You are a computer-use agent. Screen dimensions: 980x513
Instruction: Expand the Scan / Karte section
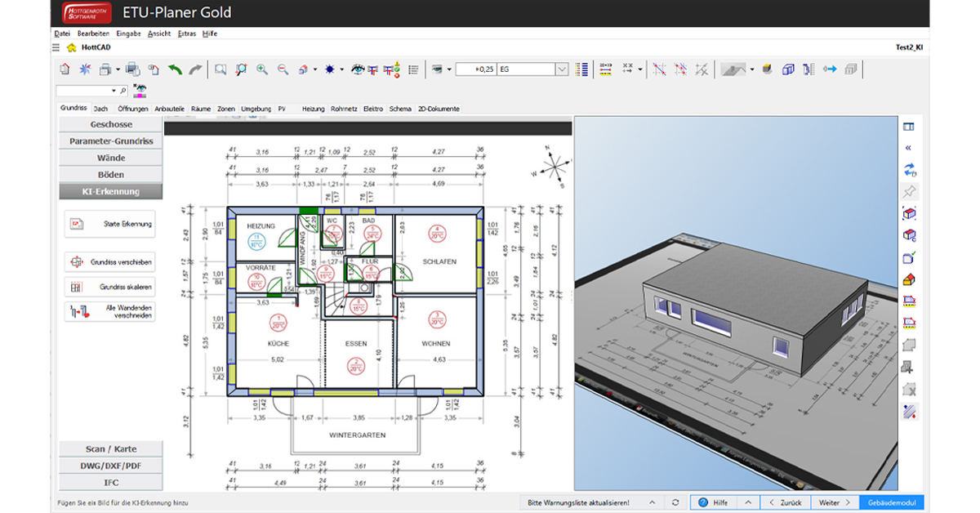point(111,449)
